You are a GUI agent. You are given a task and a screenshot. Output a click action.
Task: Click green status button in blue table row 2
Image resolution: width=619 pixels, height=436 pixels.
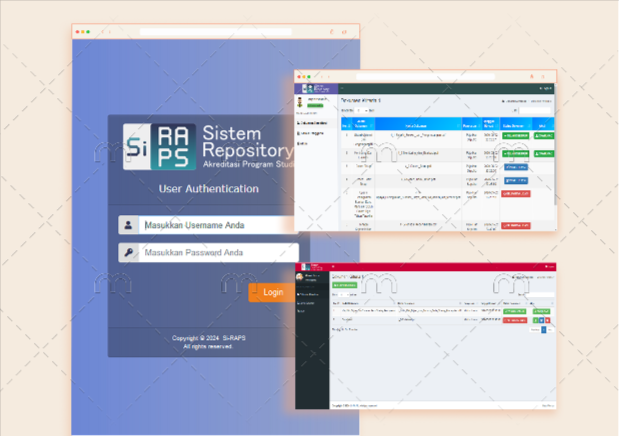[x=516, y=153]
